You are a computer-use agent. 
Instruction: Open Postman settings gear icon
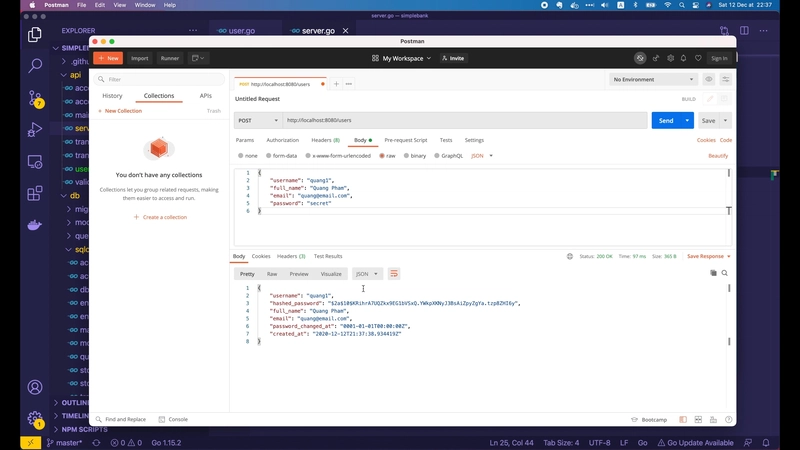(x=669, y=58)
